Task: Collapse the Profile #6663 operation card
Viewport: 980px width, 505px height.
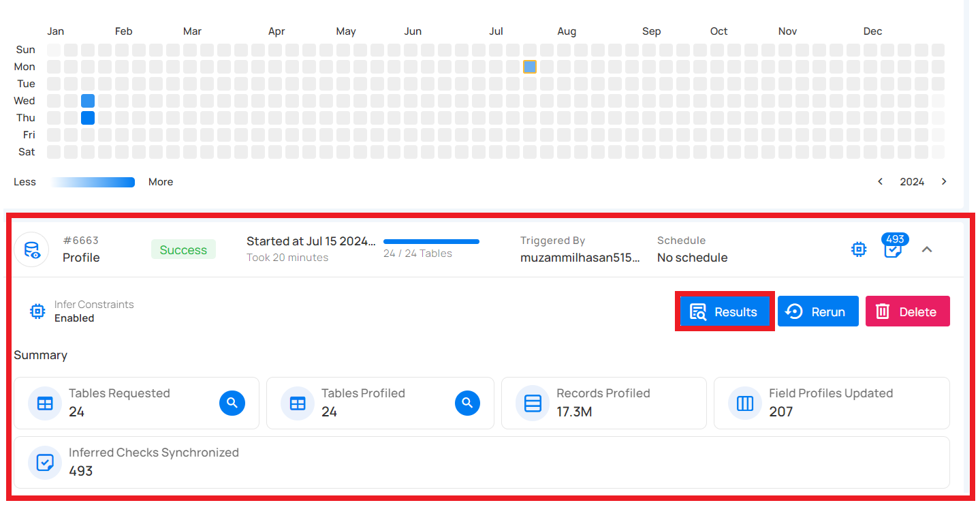Action: coord(926,249)
